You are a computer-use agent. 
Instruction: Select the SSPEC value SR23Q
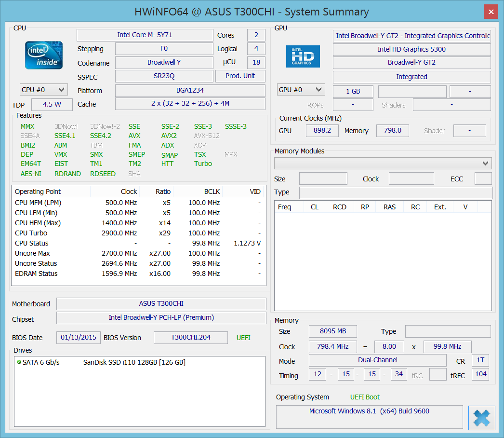click(x=164, y=76)
